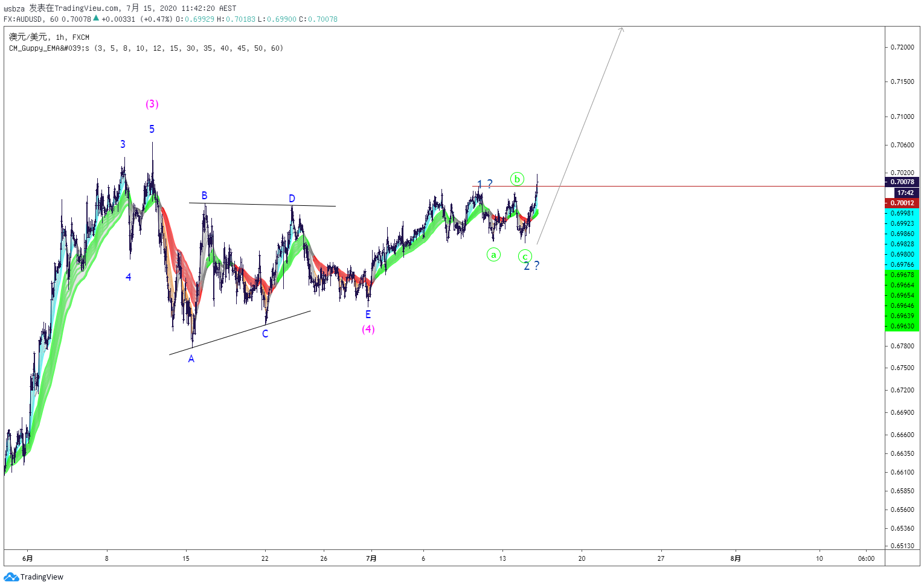Image resolution: width=924 pixels, height=588 pixels.
Task: Click the green circled 'b' wave marker
Action: tap(517, 179)
